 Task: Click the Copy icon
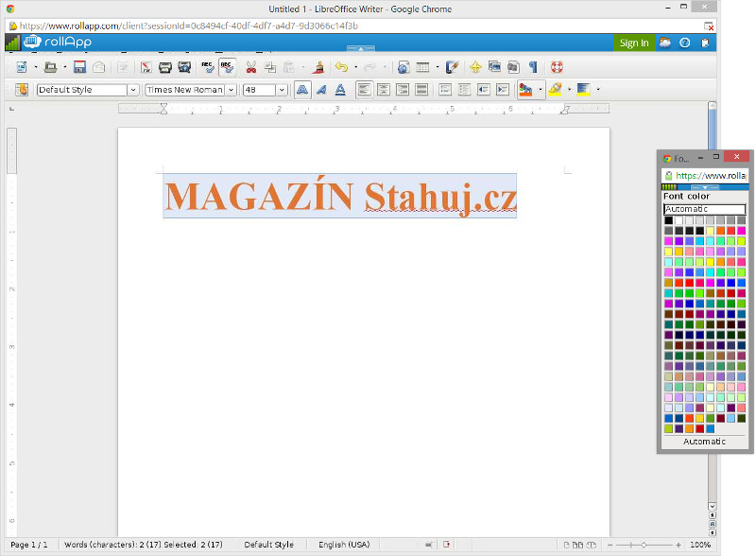click(x=270, y=67)
